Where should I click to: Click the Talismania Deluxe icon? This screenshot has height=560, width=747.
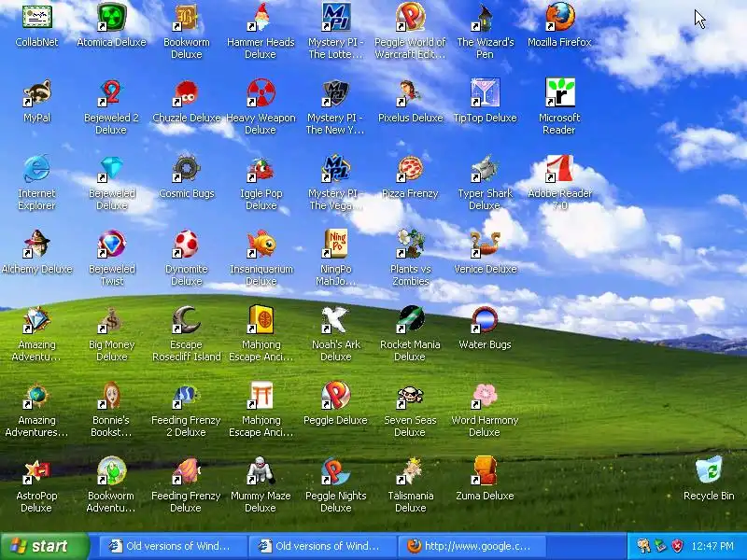(x=410, y=471)
